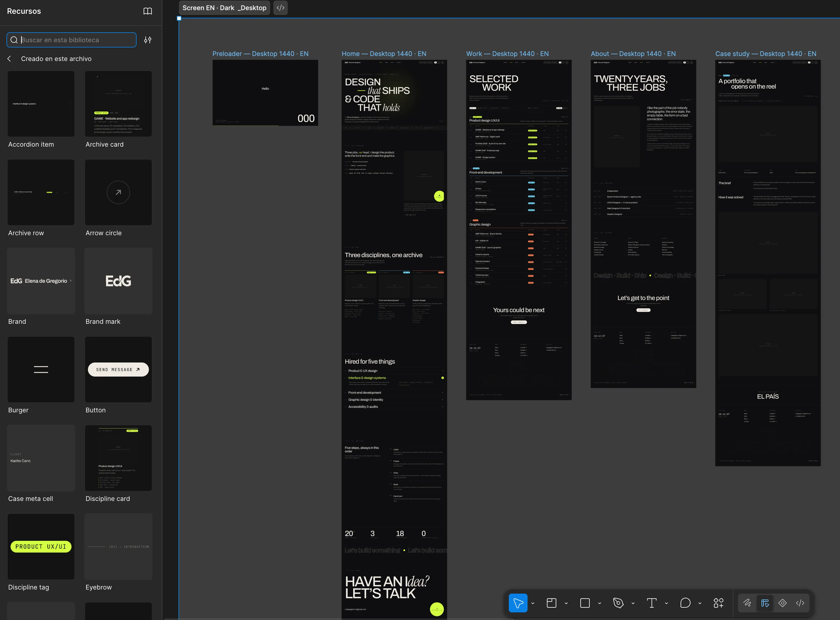
Task: Click "Let's get to the point" in About frame
Action: point(643,298)
